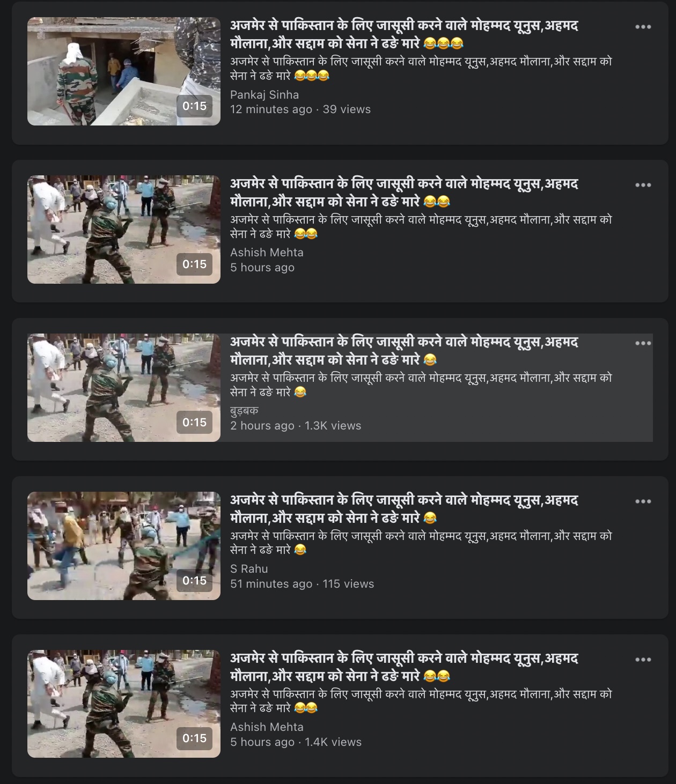The image size is (676, 784).
Task: Open three-dot menu for S Rahu's video
Action: (x=643, y=501)
